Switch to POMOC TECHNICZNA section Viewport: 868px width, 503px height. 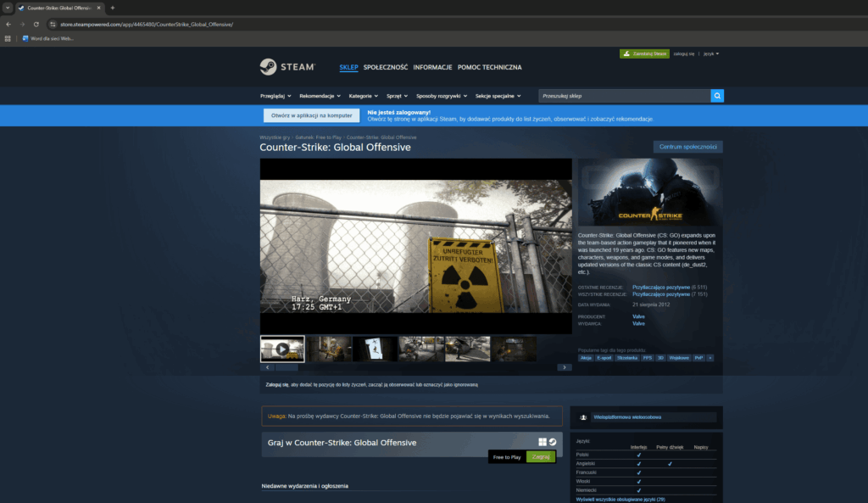(489, 67)
